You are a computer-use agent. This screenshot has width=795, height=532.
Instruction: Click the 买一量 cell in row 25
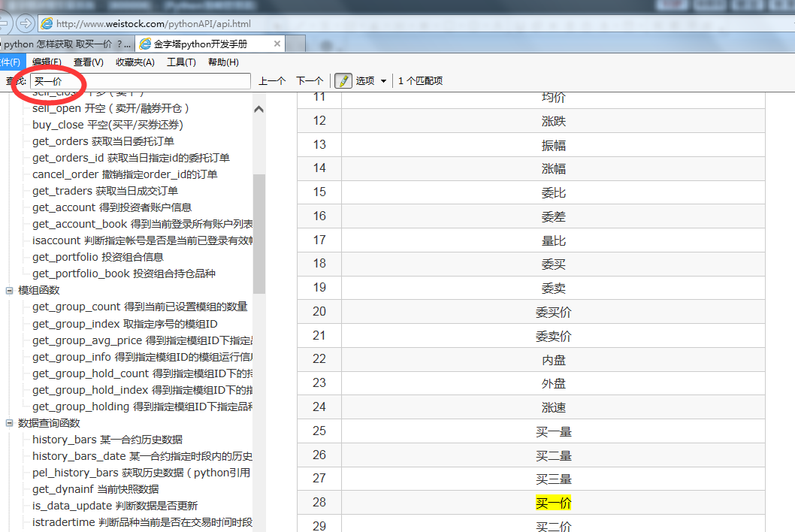(553, 431)
